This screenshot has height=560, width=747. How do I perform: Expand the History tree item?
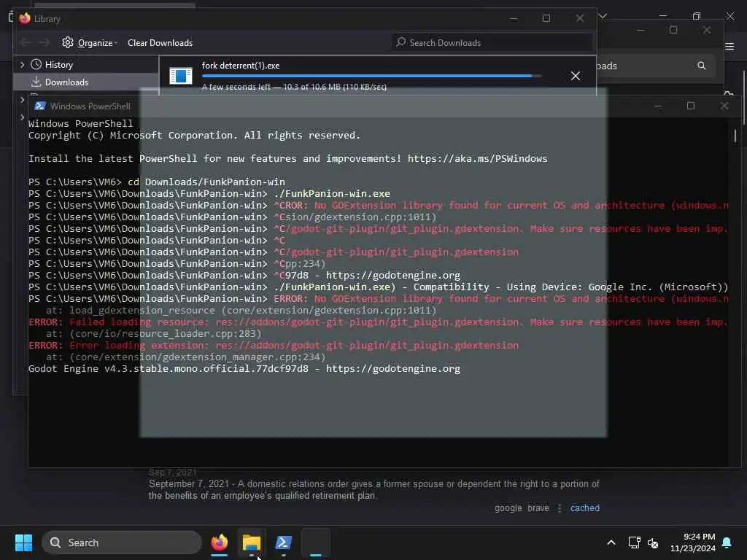tap(22, 64)
